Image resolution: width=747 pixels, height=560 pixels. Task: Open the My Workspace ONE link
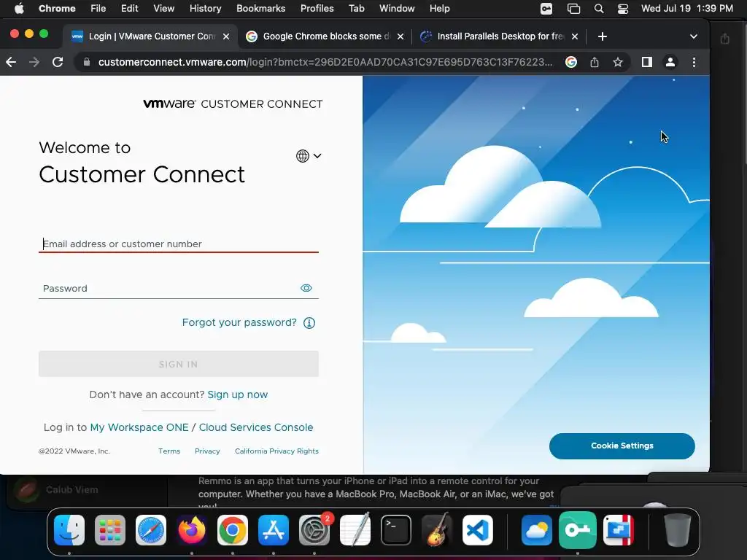(139, 427)
